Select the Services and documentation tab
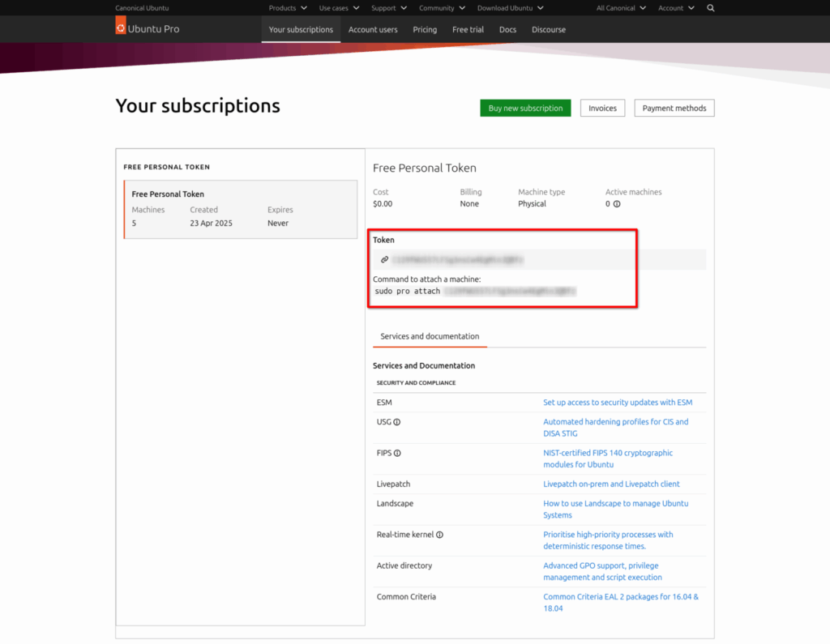 430,336
